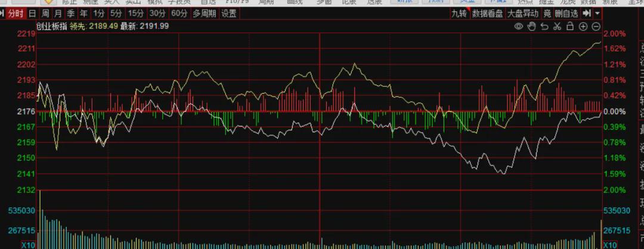Select the 30分 period tab

point(157,14)
